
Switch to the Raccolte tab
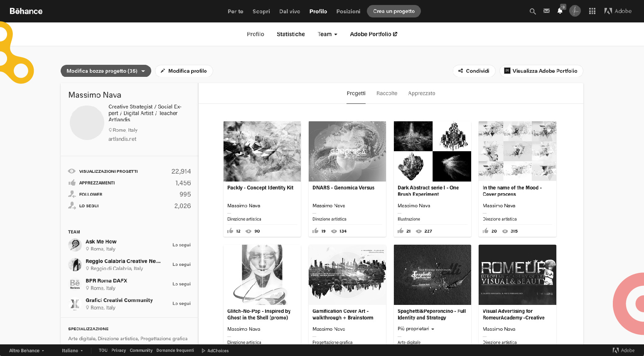pos(386,93)
